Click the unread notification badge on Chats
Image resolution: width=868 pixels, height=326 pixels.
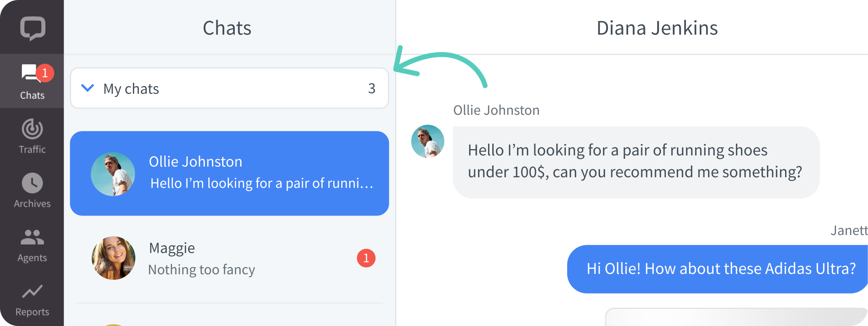pyautogui.click(x=46, y=72)
